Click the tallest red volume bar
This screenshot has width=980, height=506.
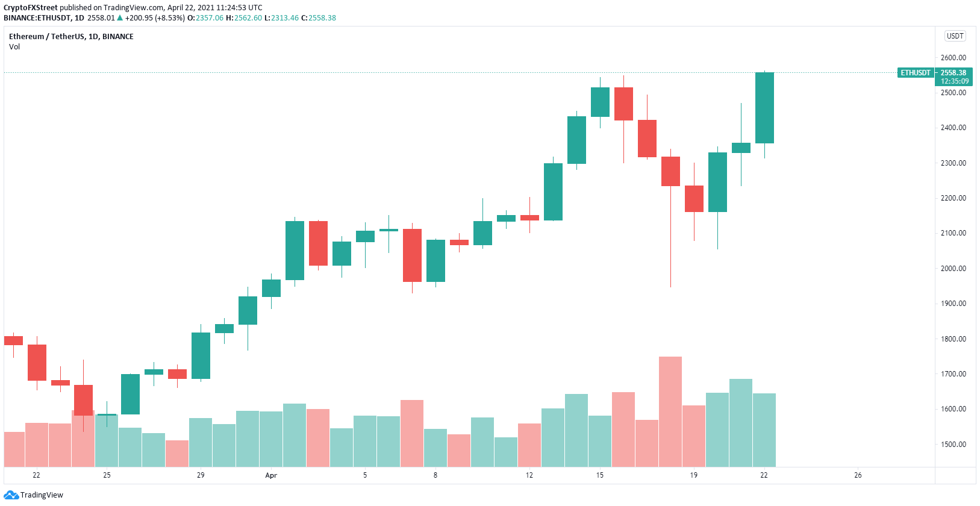670,411
